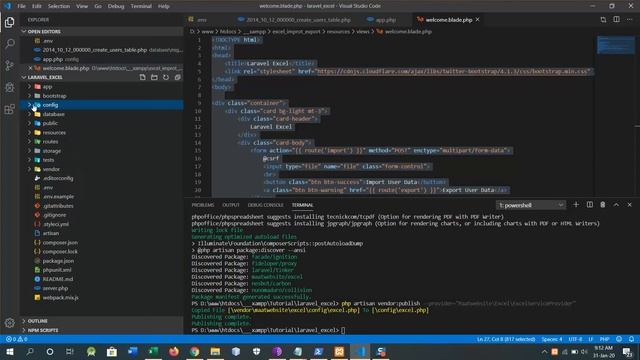
Task: Open the Windows Search icon in taskbar
Action: (30, 351)
